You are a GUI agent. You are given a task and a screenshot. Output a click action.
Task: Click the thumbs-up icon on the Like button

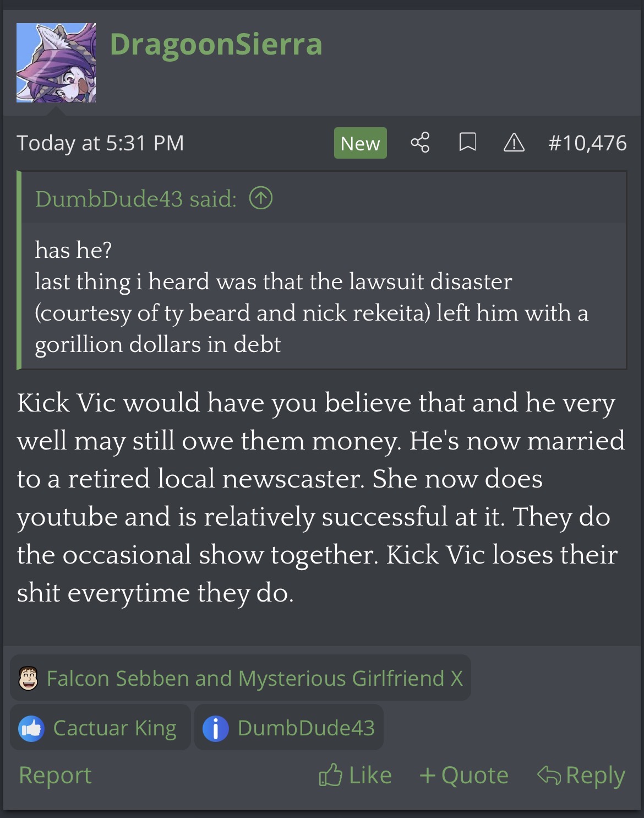click(x=330, y=775)
